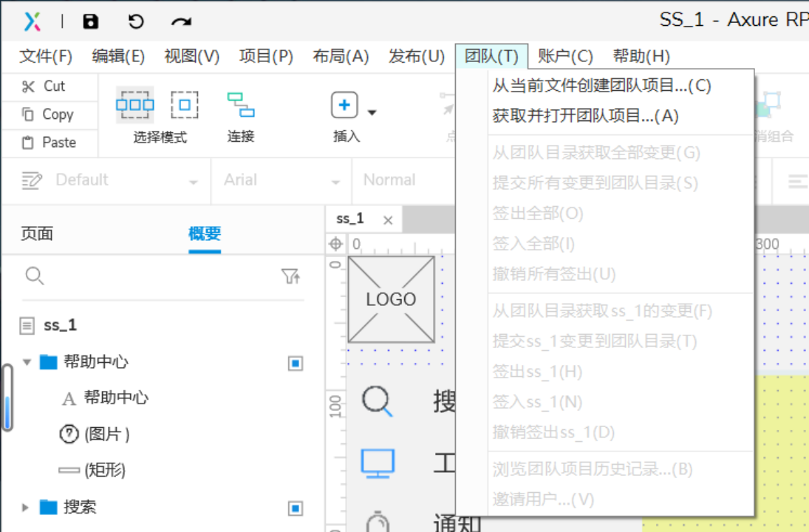
Task: Open the 视图(V) menu
Action: point(191,55)
